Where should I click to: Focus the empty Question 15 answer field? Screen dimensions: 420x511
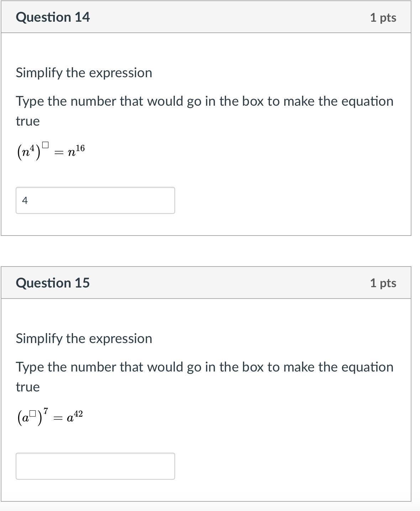95,466
